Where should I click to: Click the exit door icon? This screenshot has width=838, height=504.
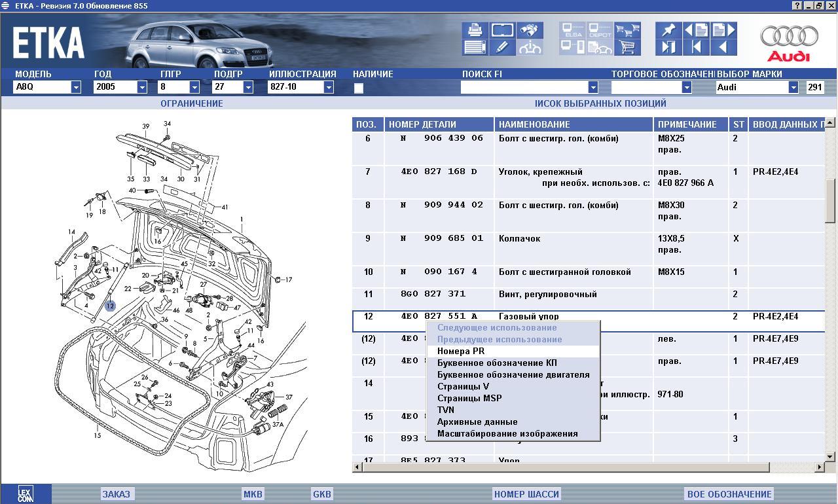(x=668, y=47)
